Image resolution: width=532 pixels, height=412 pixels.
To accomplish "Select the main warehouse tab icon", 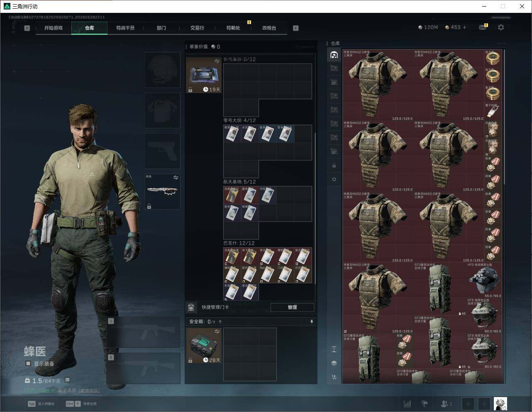I will [334, 55].
